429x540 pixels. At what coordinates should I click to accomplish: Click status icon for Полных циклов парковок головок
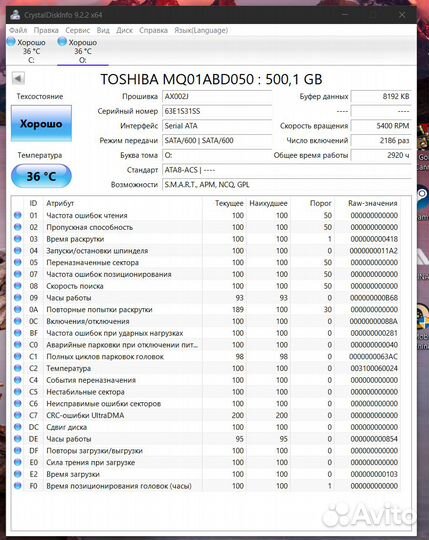[x=18, y=356]
